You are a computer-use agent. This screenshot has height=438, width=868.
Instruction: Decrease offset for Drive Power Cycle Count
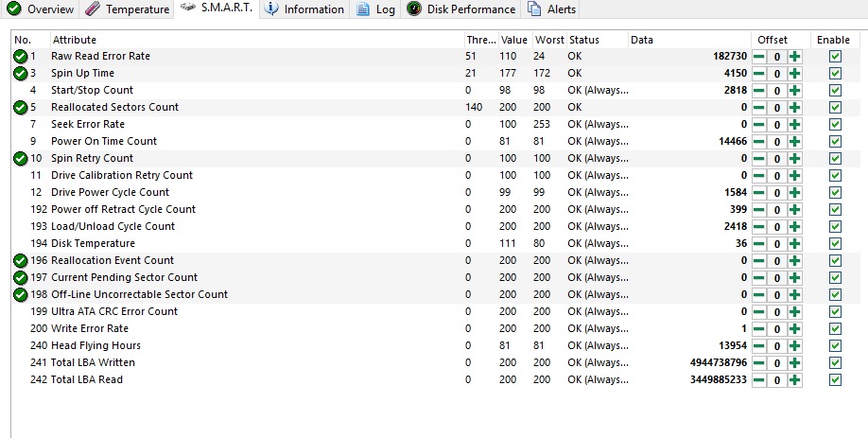point(759,193)
